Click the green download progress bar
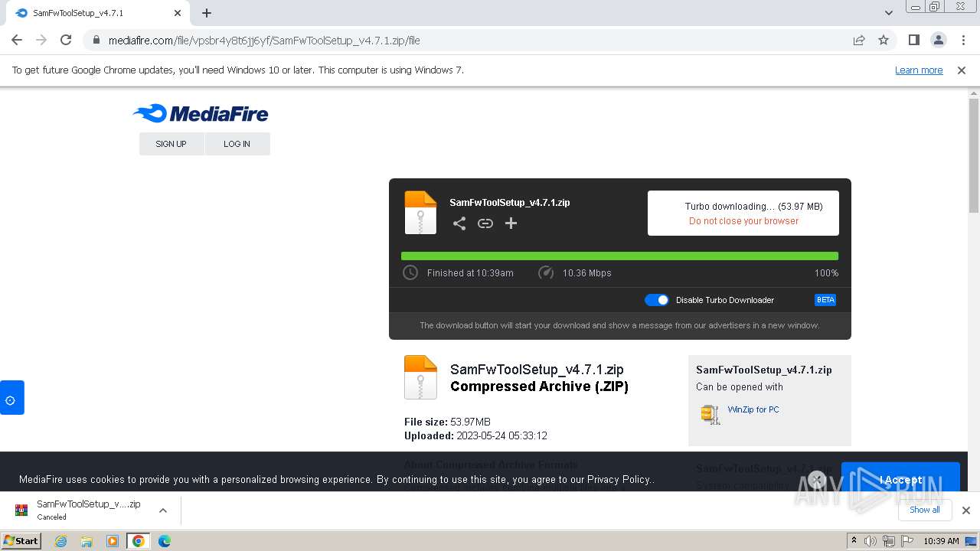Image resolution: width=980 pixels, height=551 pixels. pos(619,256)
